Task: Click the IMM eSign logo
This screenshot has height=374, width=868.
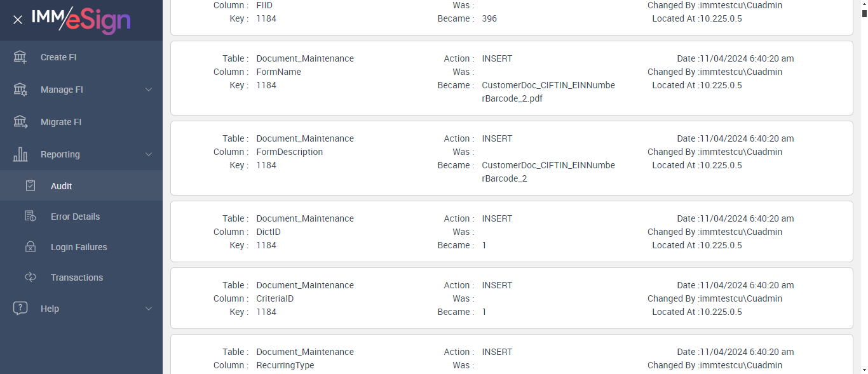Action: pyautogui.click(x=81, y=20)
